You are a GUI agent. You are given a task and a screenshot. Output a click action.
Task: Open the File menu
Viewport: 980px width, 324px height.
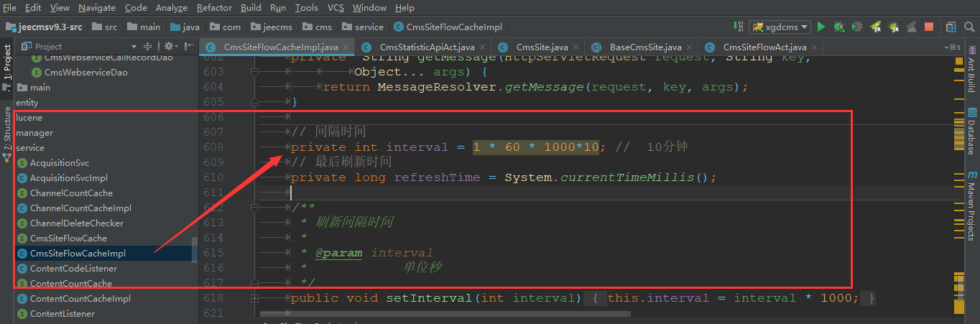(10, 8)
